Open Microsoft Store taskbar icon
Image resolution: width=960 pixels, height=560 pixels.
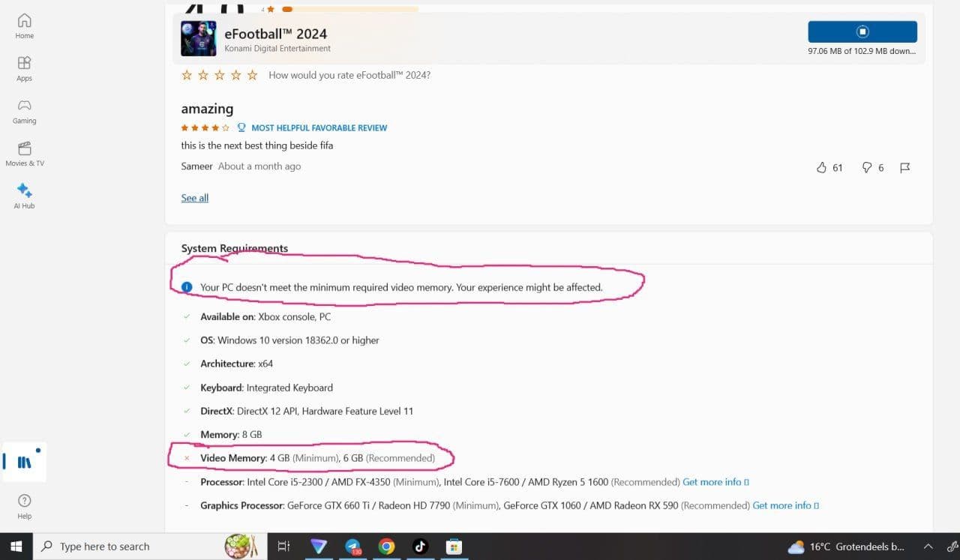click(453, 547)
